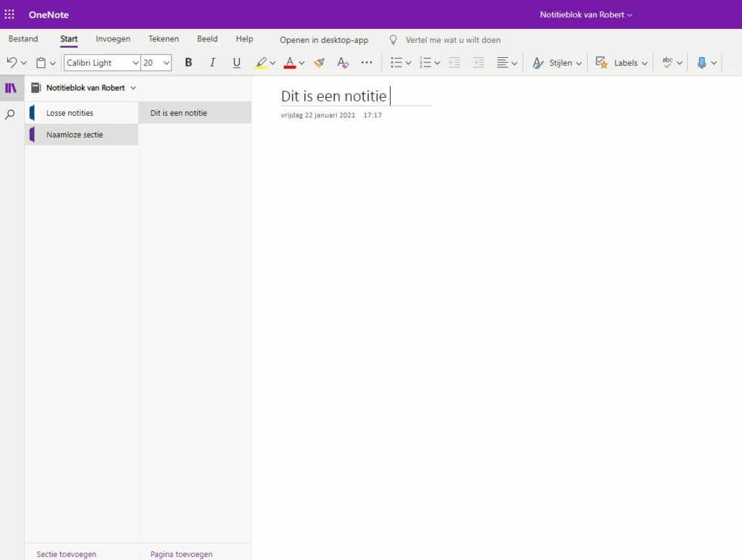Open the search magnifier in sidebar

click(10, 114)
